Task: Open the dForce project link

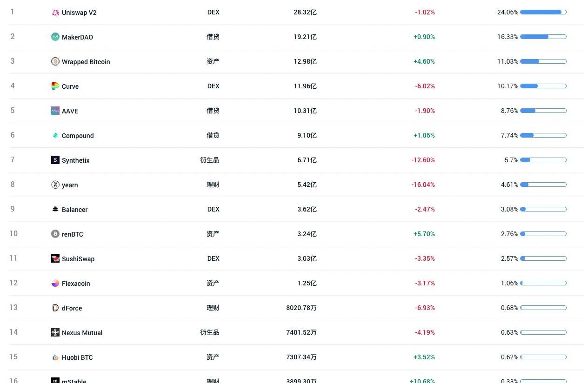Action: [x=72, y=308]
